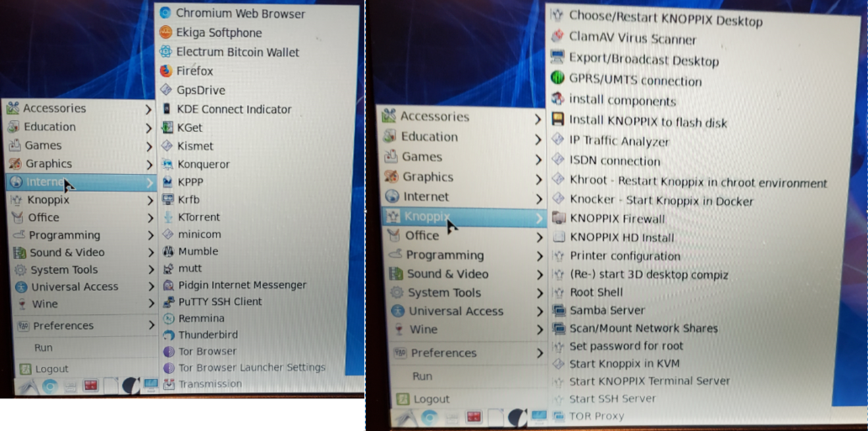Click the Thunderbird mail icon
This screenshot has width=868, height=431.
(x=168, y=334)
